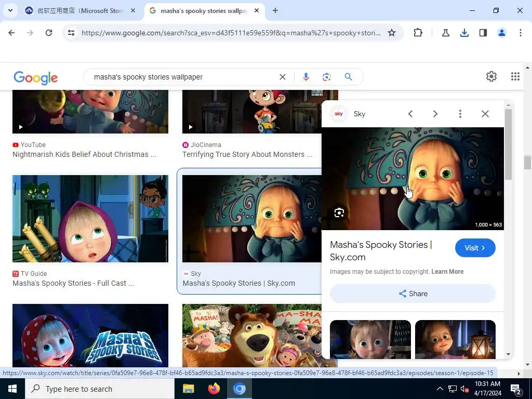Click 'Masha's Spooky Stories - Full Cast ...' caption
Image resolution: width=532 pixels, height=399 pixels.
[73, 283]
